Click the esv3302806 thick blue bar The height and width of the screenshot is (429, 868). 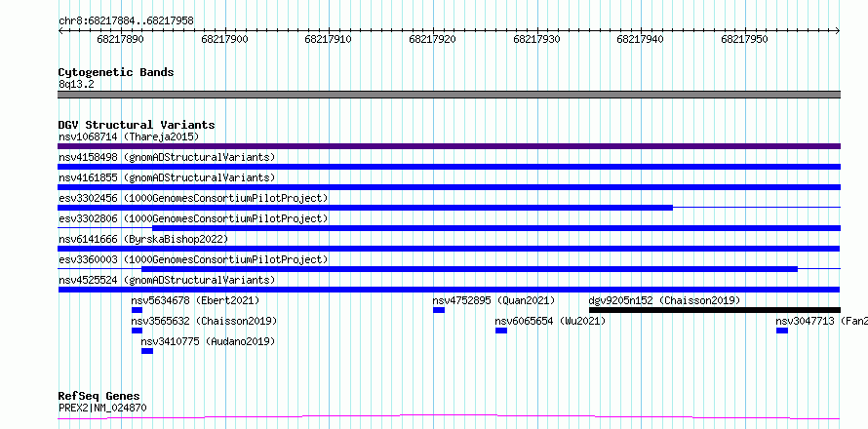pos(496,228)
